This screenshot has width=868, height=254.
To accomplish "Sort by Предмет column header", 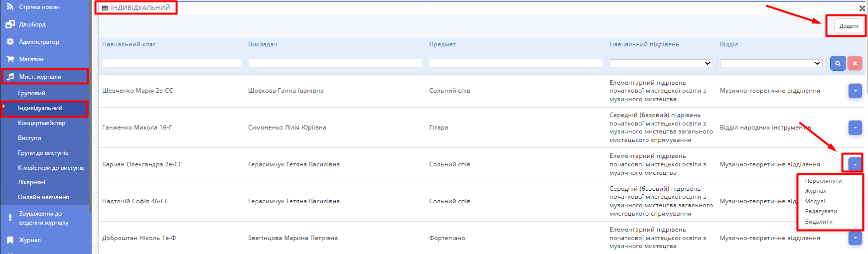I will [x=442, y=44].
